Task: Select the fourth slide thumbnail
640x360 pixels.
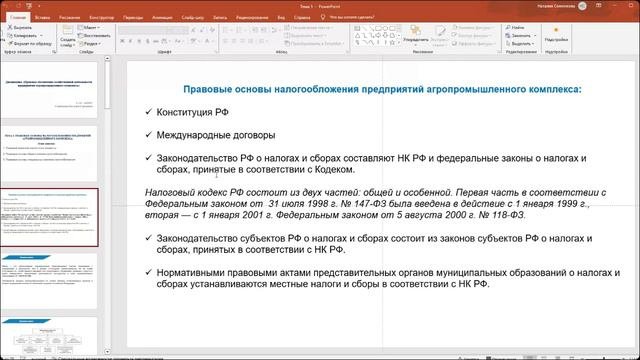Action: [x=49, y=281]
